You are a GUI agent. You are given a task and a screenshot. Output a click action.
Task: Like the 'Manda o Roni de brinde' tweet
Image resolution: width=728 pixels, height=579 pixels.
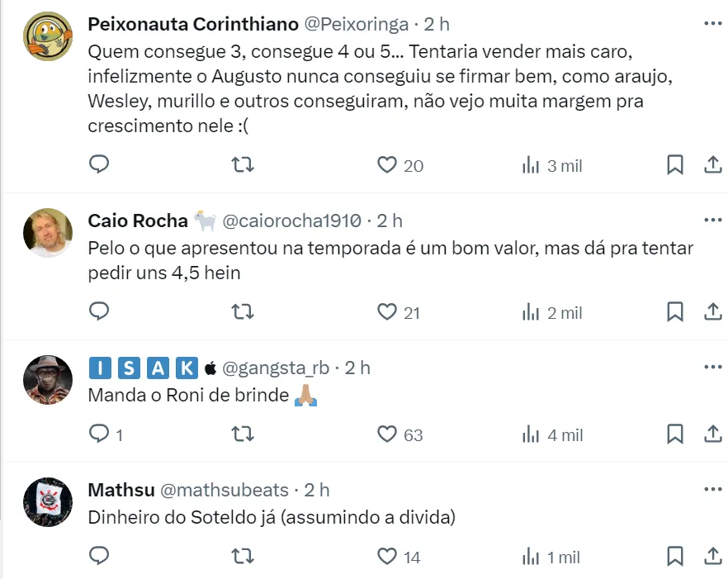388,434
